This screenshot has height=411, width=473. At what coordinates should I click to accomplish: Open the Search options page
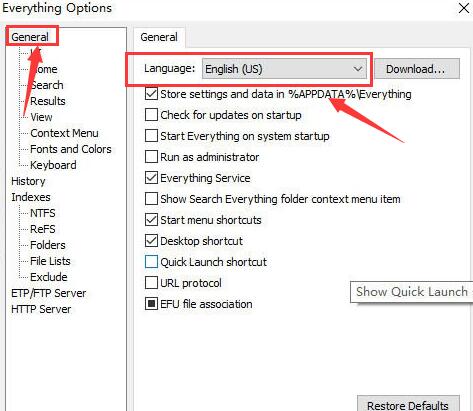point(47,85)
